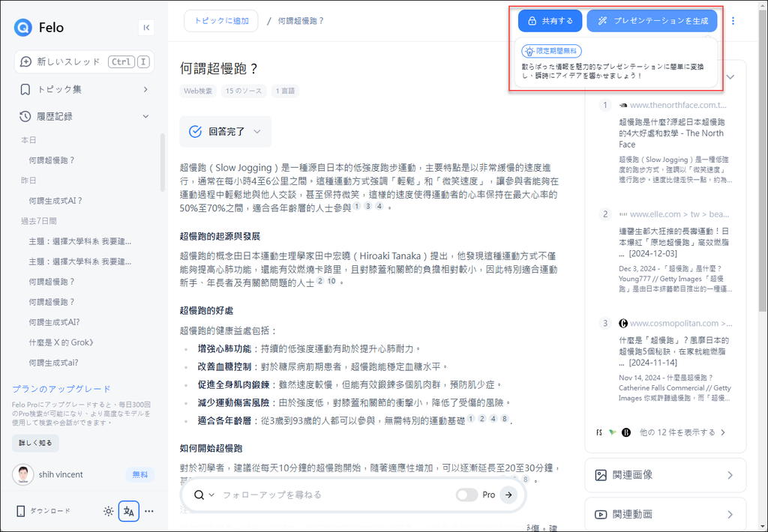Open source 3 www.cosmopolitan.com link

pos(676,324)
